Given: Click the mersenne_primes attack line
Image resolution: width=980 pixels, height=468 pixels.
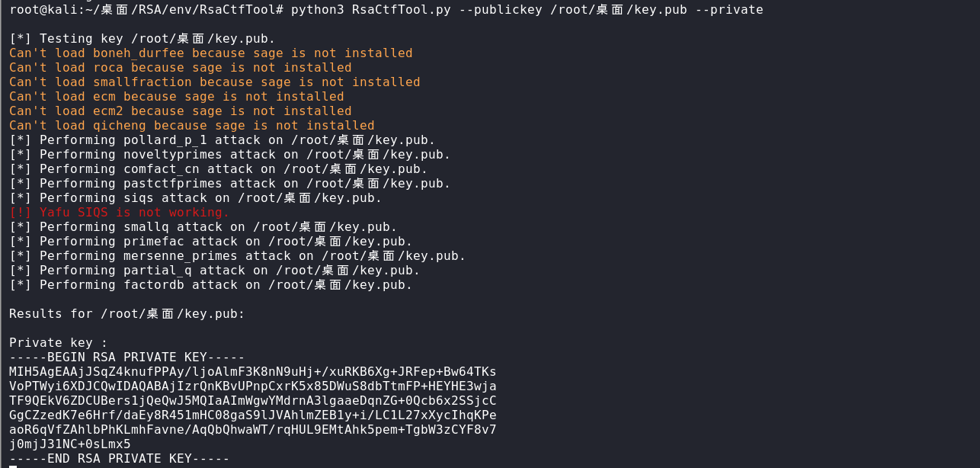Looking at the screenshot, I should (x=237, y=256).
